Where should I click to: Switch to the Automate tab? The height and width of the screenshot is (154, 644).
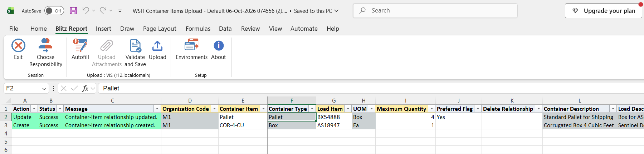click(304, 29)
